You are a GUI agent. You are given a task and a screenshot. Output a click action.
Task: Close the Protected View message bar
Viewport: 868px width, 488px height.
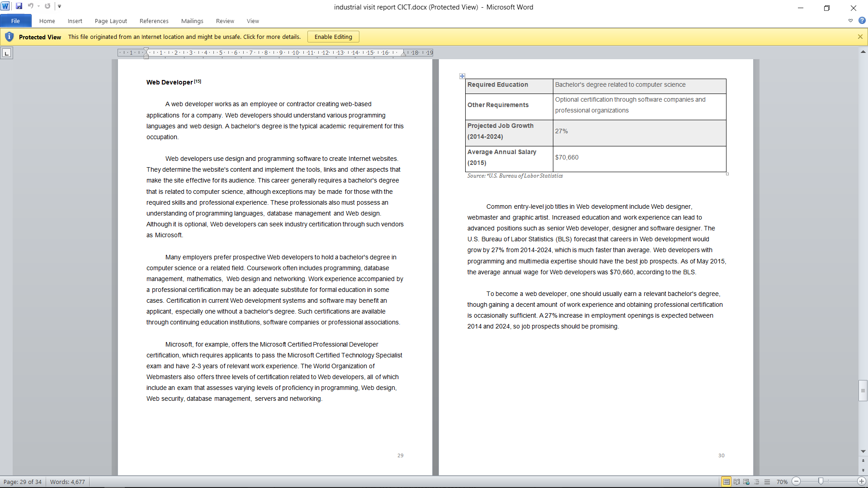point(860,37)
